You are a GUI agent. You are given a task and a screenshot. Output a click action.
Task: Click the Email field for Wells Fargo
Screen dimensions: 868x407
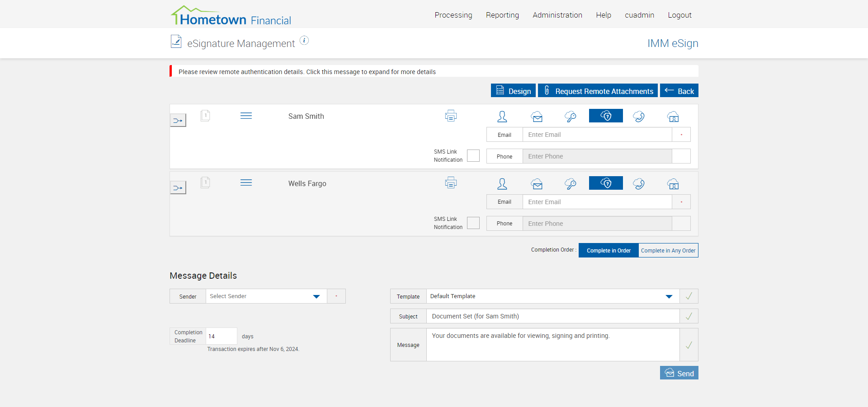click(x=597, y=202)
